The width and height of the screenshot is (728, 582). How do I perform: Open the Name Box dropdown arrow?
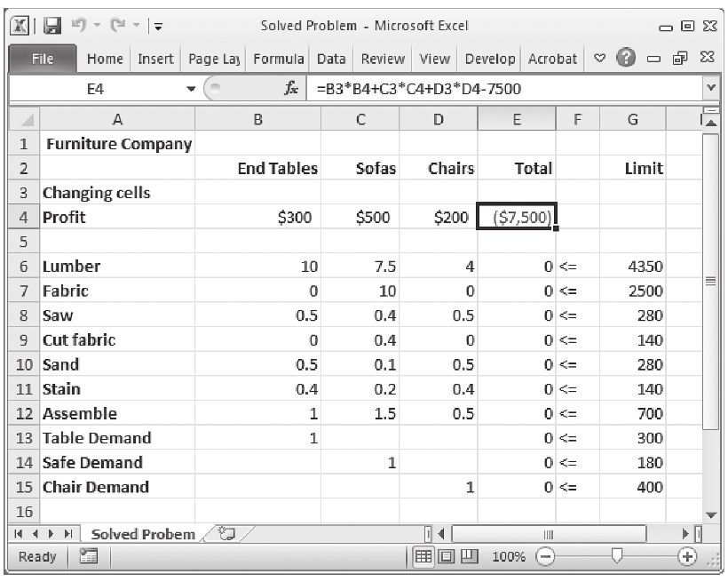(x=190, y=89)
